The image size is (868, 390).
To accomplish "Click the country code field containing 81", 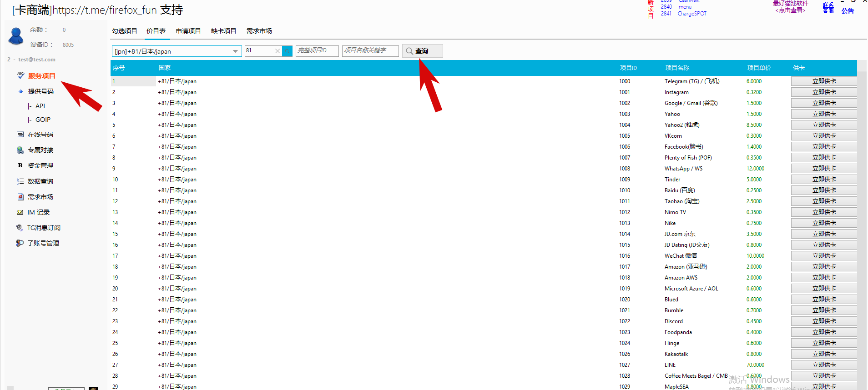I will pos(259,51).
